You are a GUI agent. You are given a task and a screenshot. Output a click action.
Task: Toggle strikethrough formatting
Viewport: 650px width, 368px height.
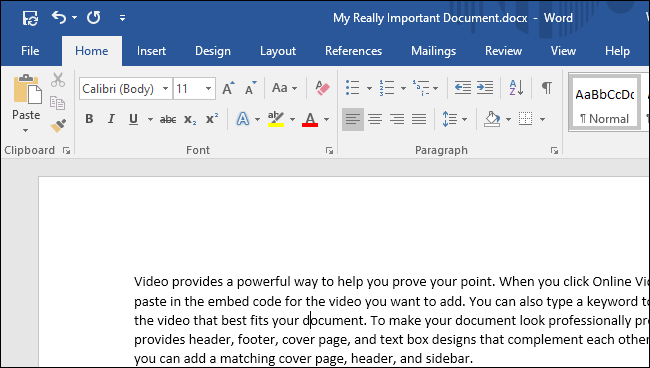pyautogui.click(x=168, y=119)
